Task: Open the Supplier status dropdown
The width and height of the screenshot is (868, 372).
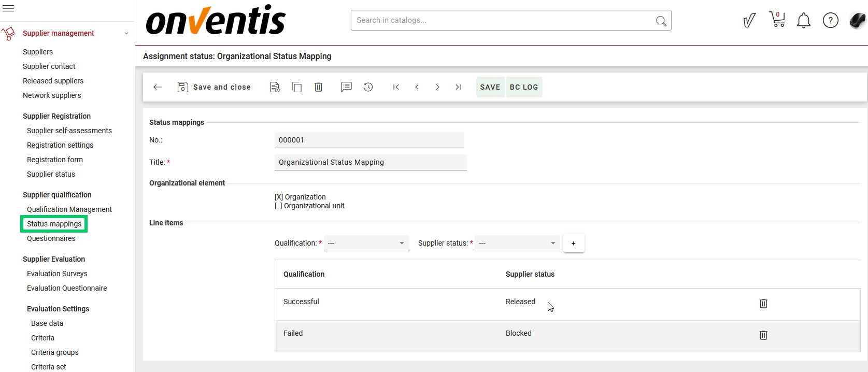Action: coord(517,243)
